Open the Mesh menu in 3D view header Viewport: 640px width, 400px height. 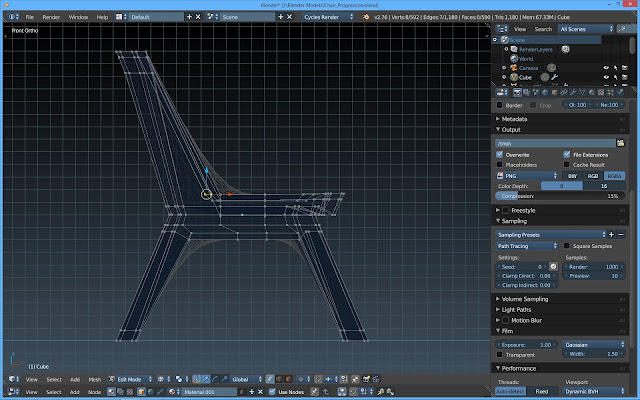(x=94, y=379)
